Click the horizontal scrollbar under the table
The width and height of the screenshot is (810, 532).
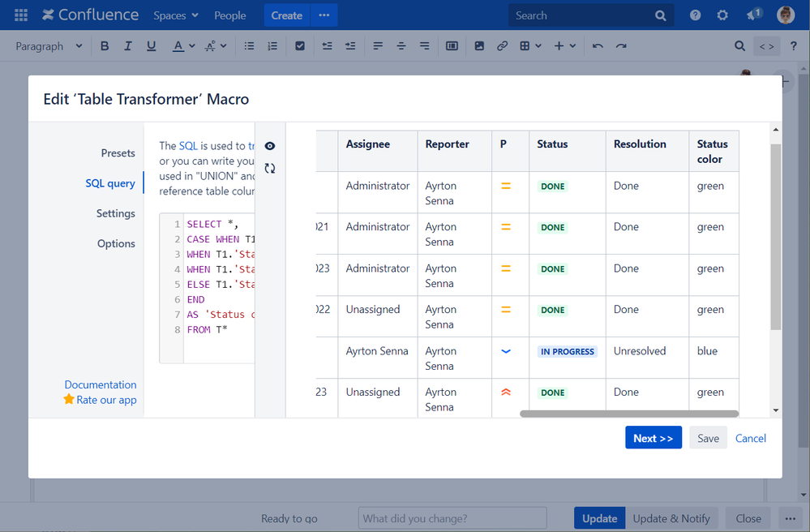(x=628, y=414)
